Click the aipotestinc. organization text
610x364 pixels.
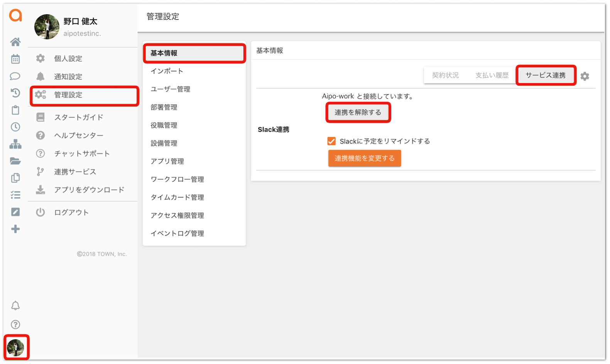click(82, 34)
